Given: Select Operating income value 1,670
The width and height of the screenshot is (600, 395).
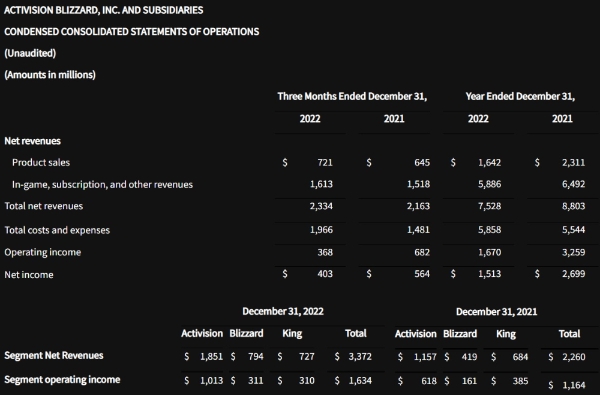Looking at the screenshot, I should (x=489, y=252).
